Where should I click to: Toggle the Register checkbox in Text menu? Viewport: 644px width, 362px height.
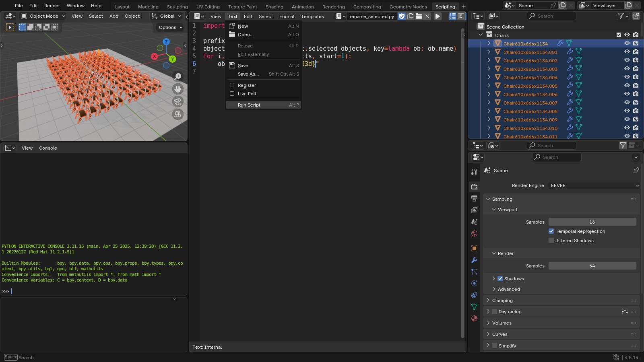tap(232, 85)
